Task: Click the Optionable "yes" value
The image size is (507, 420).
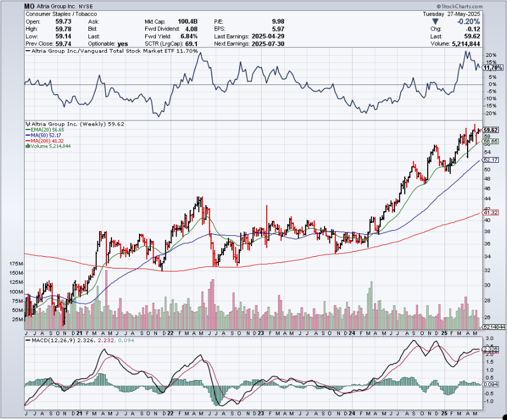Action: (123, 44)
